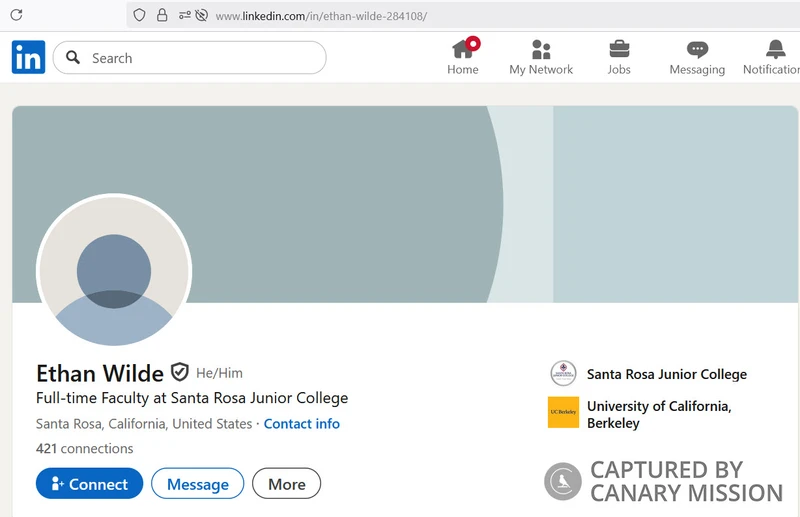Open the site permissions icon in address bar
The width and height of the screenshot is (800, 517).
click(x=185, y=15)
